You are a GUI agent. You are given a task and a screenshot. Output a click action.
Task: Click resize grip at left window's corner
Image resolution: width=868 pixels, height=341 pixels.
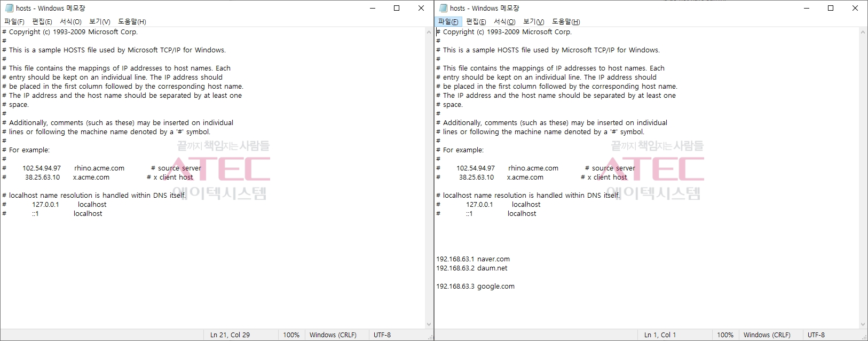430,337
